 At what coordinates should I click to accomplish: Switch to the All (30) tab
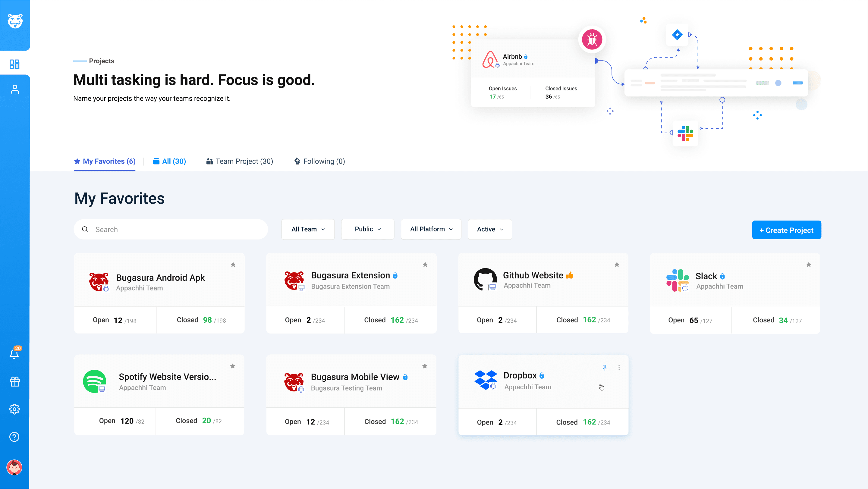pos(169,161)
